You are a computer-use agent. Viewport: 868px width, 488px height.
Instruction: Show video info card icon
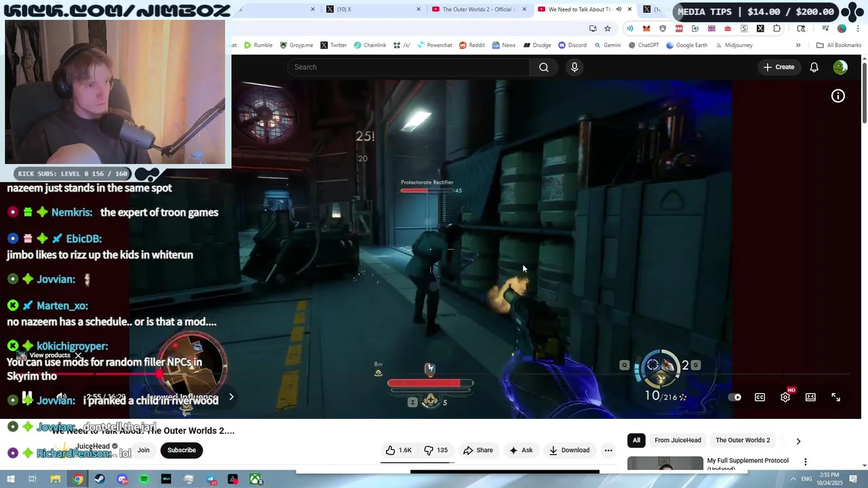(838, 96)
